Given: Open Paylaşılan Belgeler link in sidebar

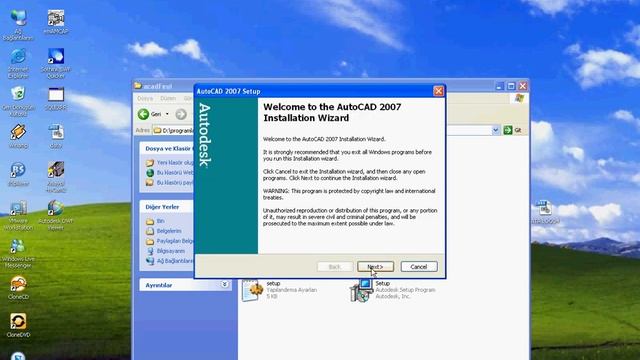Looking at the screenshot, I should pyautogui.click(x=170, y=241).
